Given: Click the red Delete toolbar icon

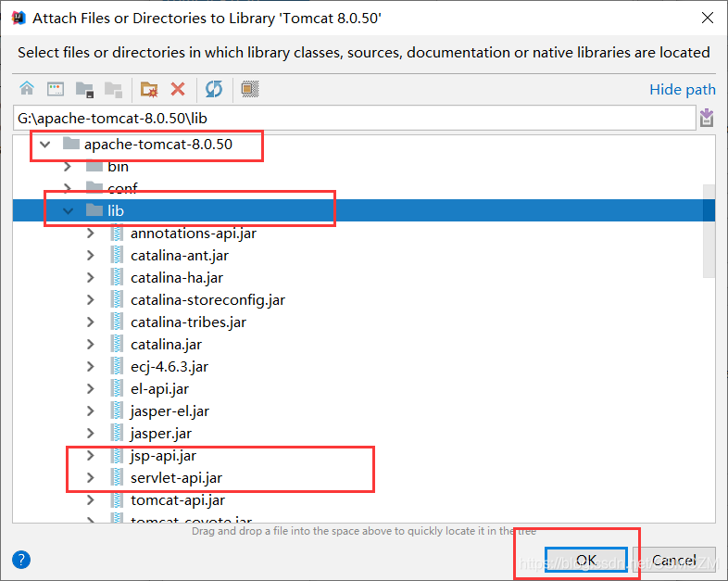Looking at the screenshot, I should click(x=178, y=89).
